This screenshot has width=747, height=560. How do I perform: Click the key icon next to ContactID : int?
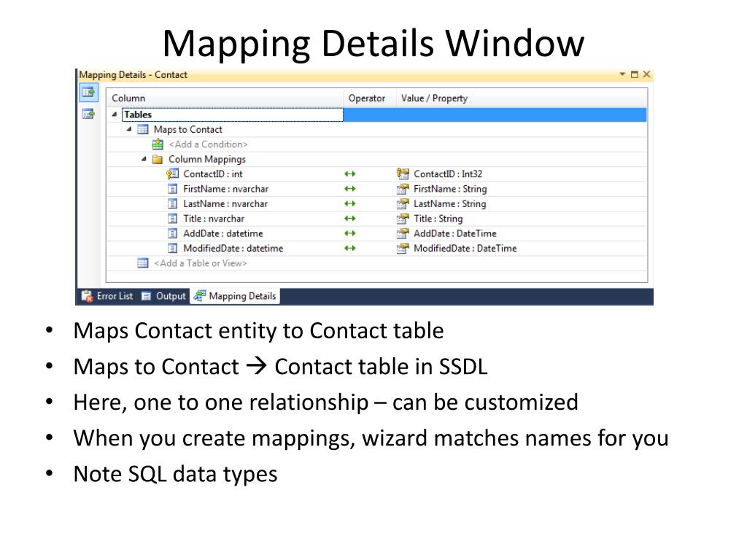click(172, 174)
